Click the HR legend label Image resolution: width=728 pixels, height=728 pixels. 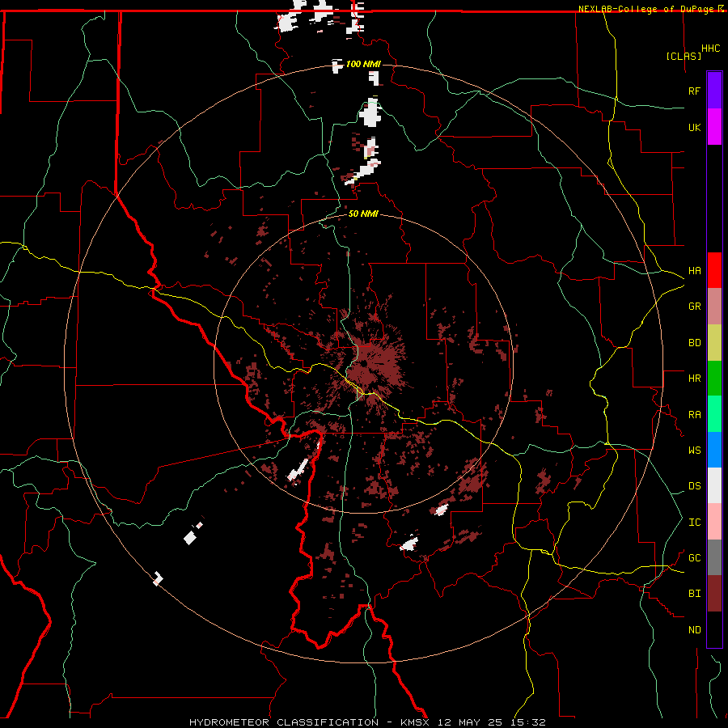(x=694, y=379)
